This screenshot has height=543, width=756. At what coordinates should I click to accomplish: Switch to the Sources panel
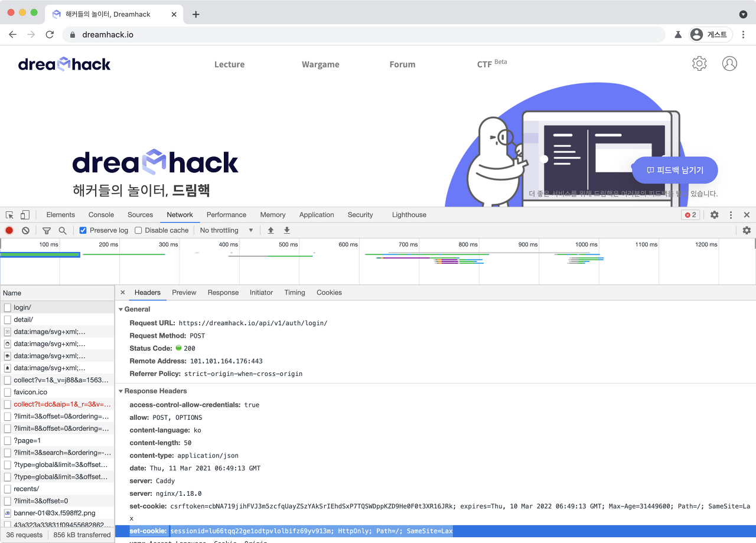[x=140, y=215]
